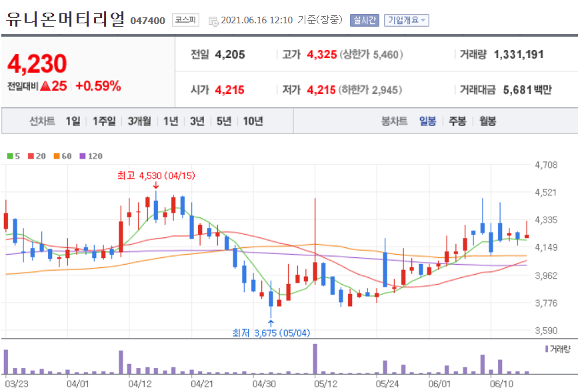
Task: Select the 1일 line chart tab
Action: 73,121
